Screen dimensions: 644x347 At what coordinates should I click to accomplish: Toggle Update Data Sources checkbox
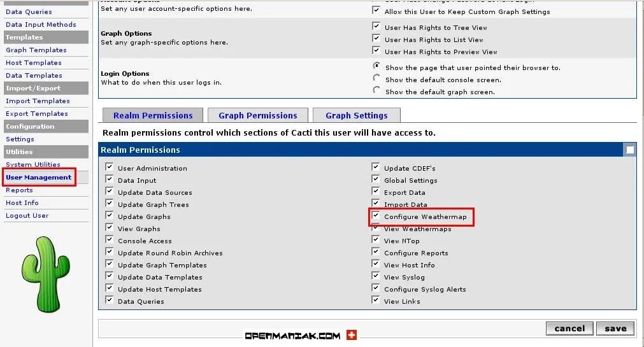point(110,191)
